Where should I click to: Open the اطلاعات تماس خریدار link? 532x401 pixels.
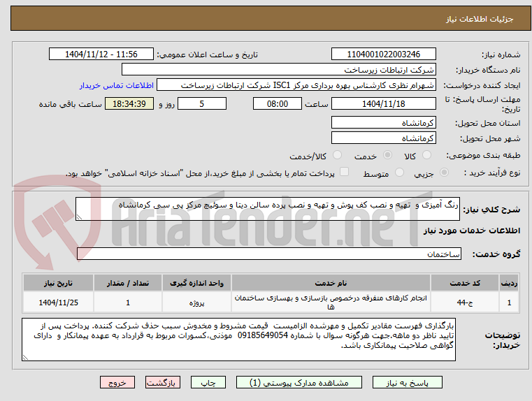coord(117,85)
